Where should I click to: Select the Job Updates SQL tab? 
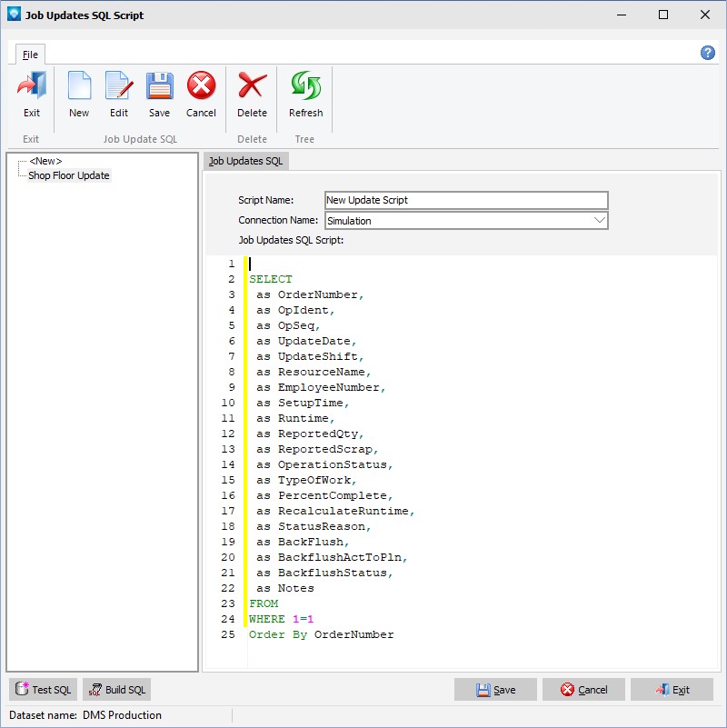point(245,161)
